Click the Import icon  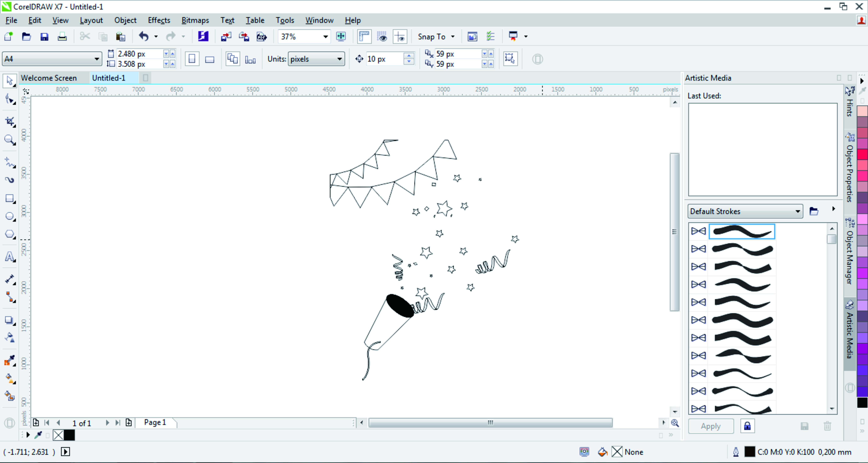(x=226, y=36)
